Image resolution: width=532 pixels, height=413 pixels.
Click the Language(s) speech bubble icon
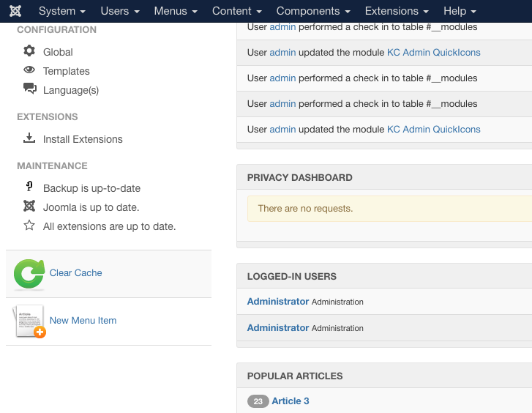pos(30,89)
